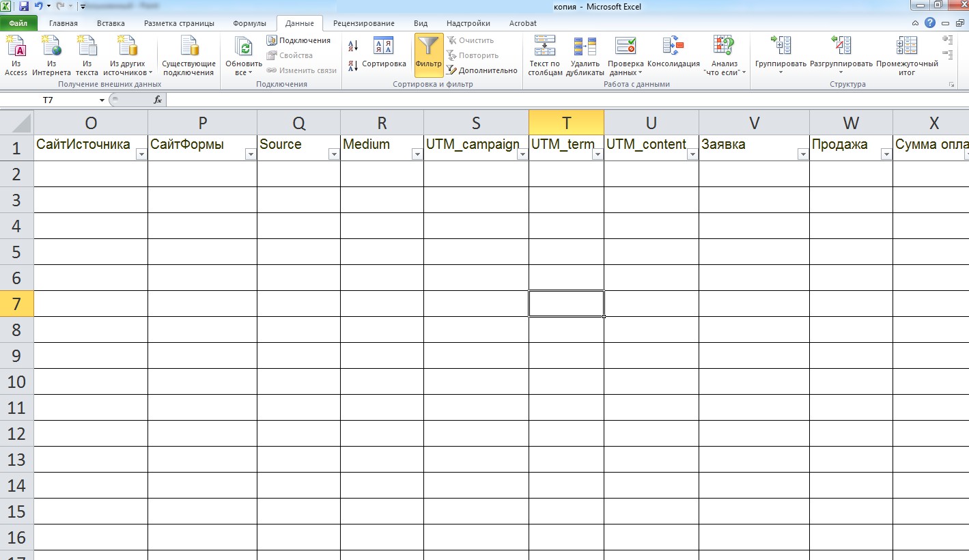Open Data Validation (Проверка данных)

click(x=626, y=56)
